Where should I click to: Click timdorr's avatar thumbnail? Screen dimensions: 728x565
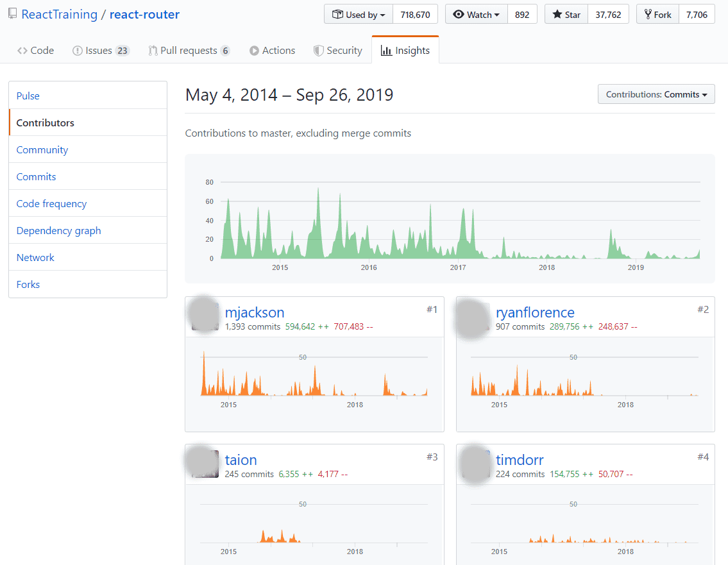[x=476, y=464]
